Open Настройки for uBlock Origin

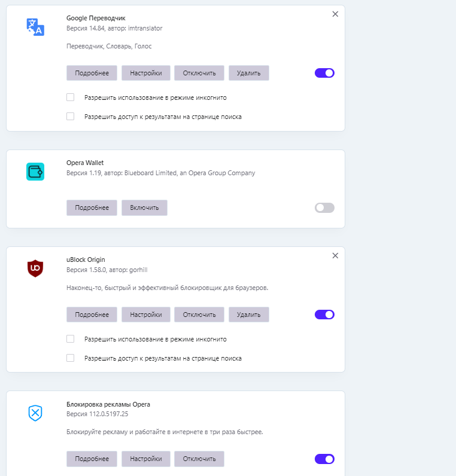coord(146,315)
